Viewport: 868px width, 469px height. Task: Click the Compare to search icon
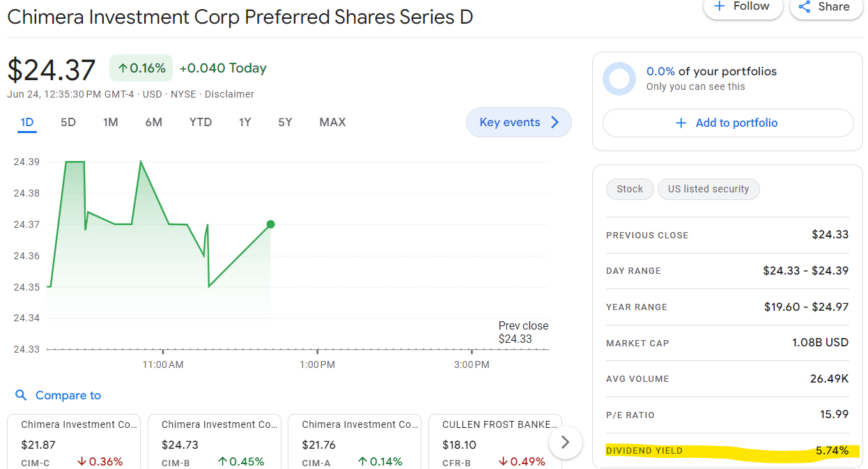22,396
